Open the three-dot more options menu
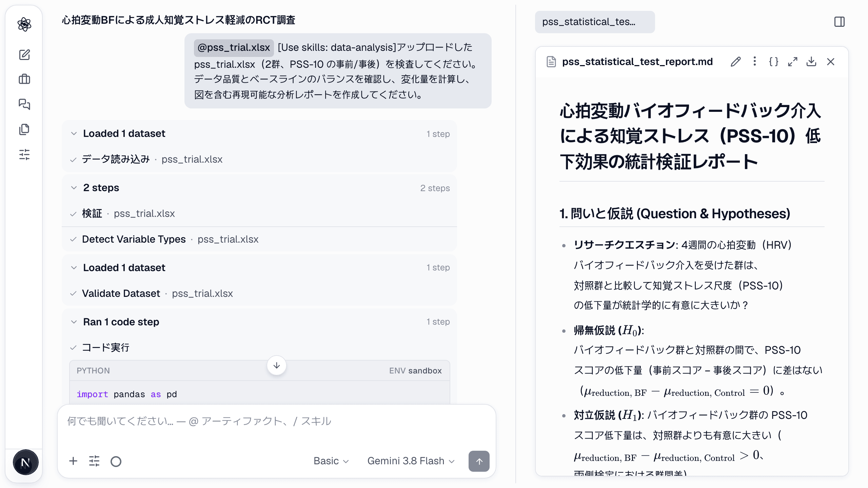The width and height of the screenshot is (868, 488). click(x=754, y=62)
